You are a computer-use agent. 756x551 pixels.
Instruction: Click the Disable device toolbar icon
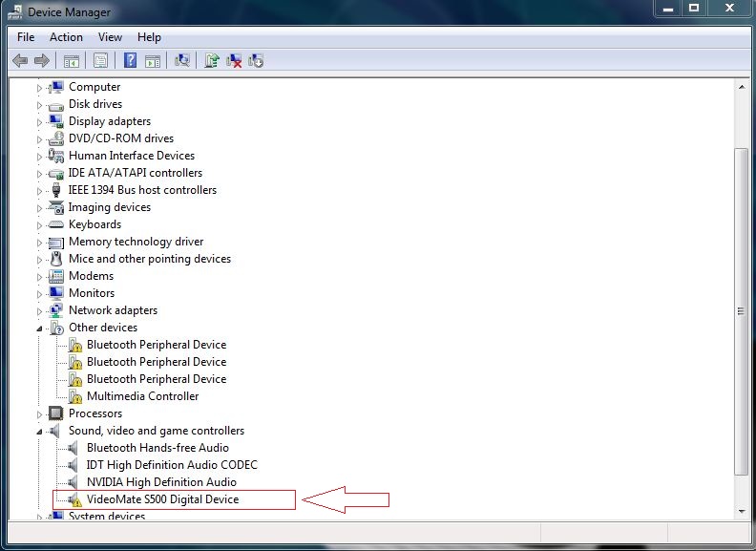coord(256,61)
